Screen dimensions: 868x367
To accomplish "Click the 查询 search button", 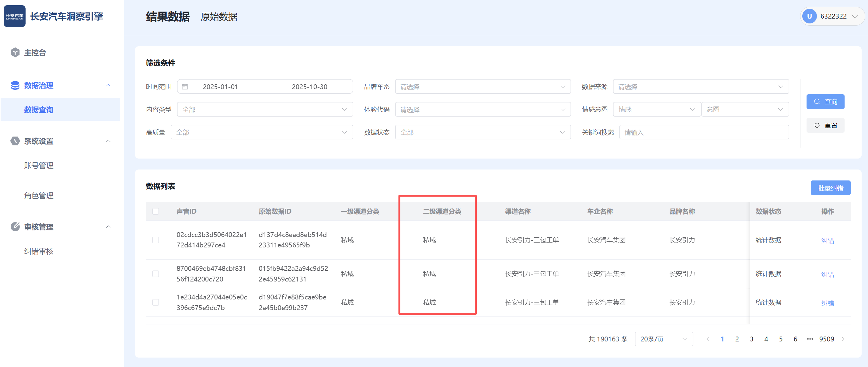I will 825,102.
